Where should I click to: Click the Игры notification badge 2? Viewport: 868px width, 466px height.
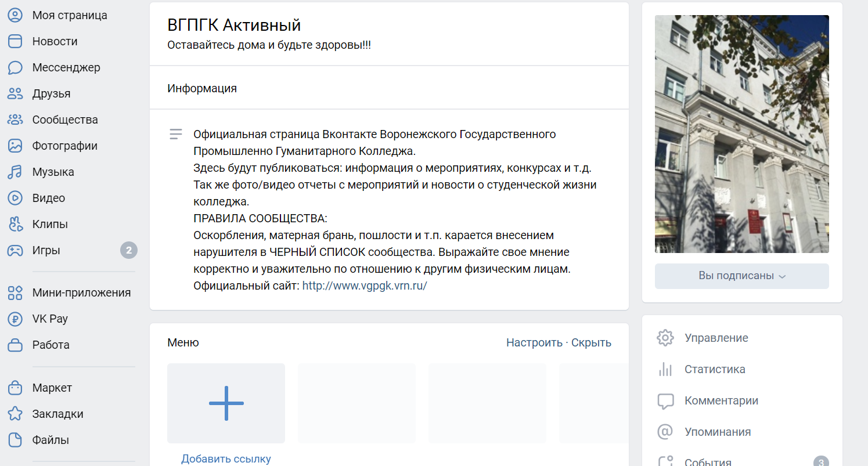129,251
